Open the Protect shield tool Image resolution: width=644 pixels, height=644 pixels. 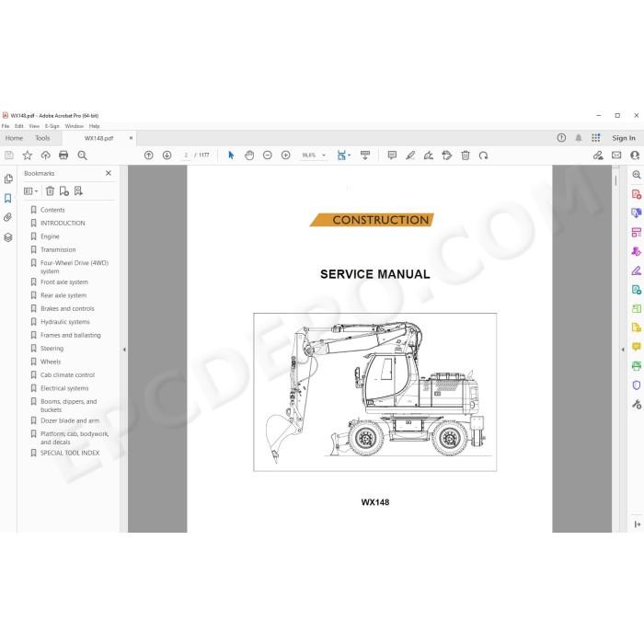[x=637, y=385]
